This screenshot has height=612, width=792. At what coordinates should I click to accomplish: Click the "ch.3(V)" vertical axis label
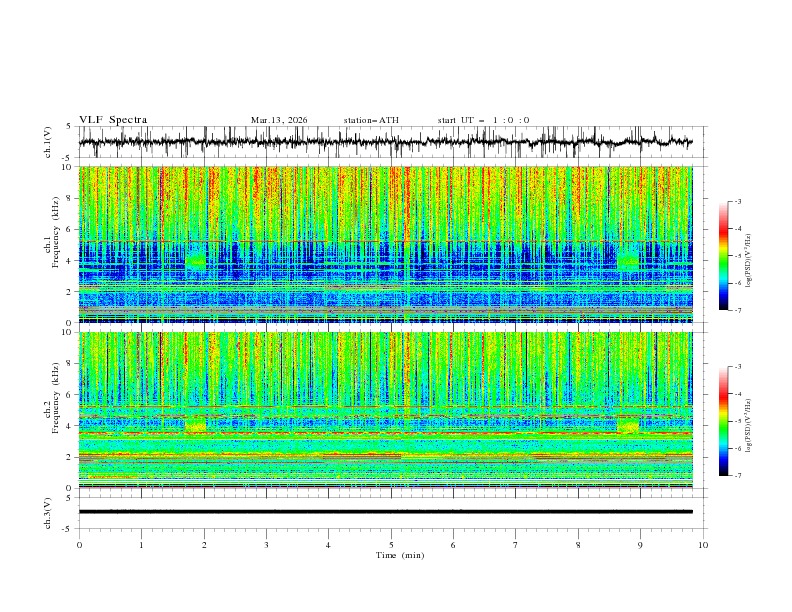pyautogui.click(x=48, y=513)
